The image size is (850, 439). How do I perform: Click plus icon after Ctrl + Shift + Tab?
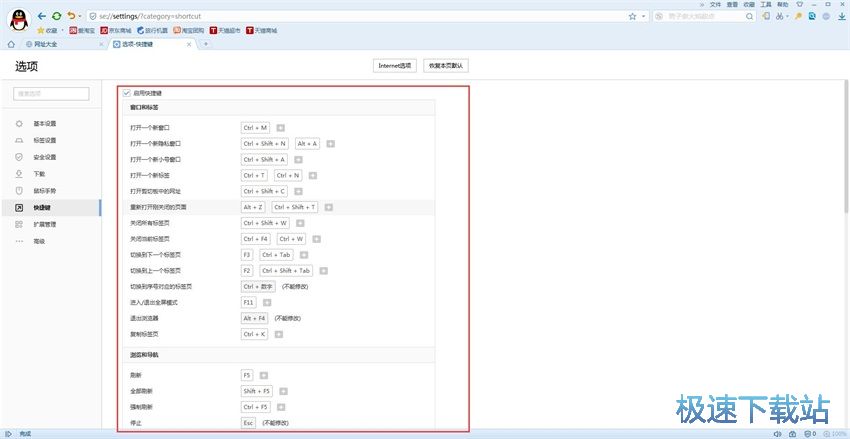(324, 271)
